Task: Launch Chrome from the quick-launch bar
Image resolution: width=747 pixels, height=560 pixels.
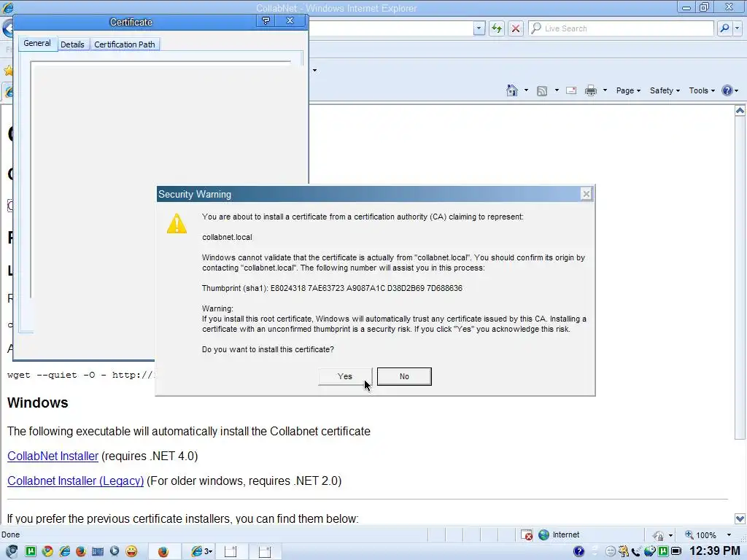Action: tap(47, 551)
